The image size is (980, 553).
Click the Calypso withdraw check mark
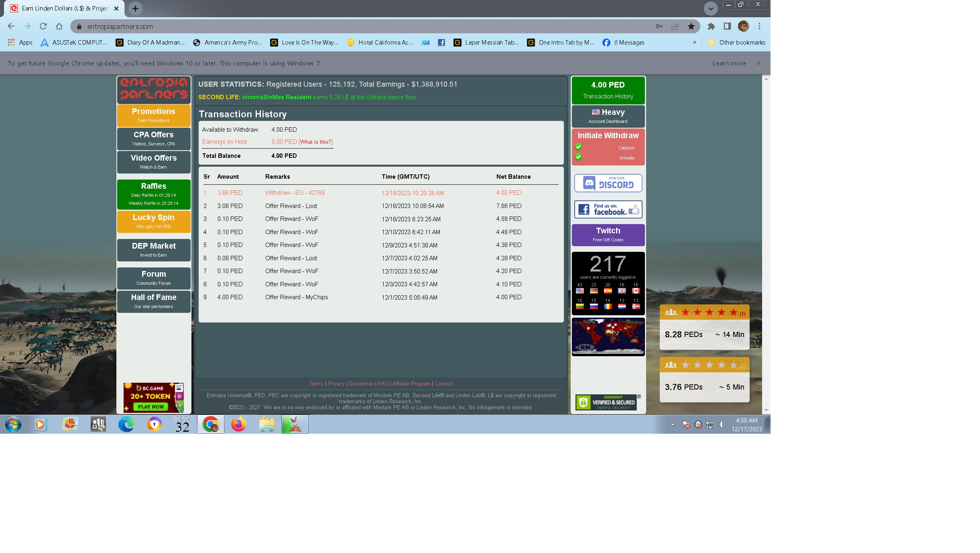tap(578, 147)
